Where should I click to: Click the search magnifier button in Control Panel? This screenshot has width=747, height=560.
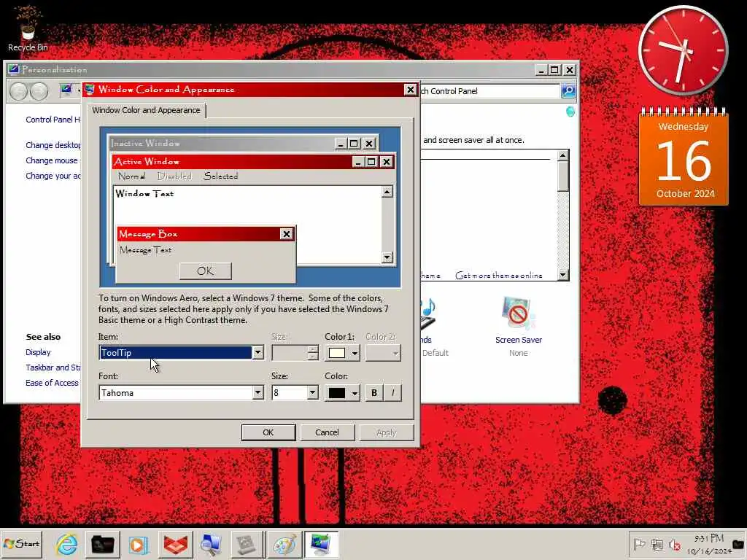point(568,91)
